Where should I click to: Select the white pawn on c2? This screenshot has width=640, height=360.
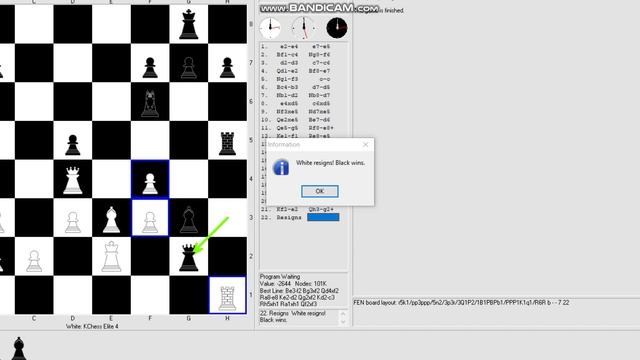tap(34, 261)
